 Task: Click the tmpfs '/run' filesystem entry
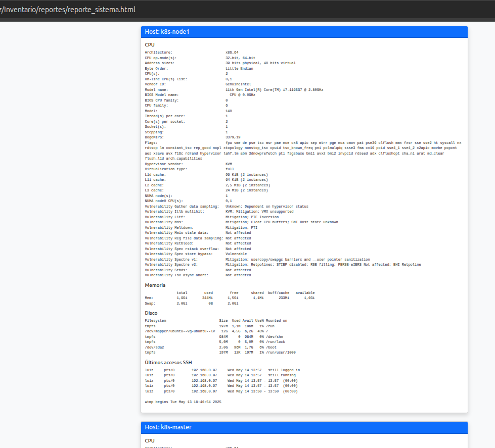pyautogui.click(x=202, y=326)
